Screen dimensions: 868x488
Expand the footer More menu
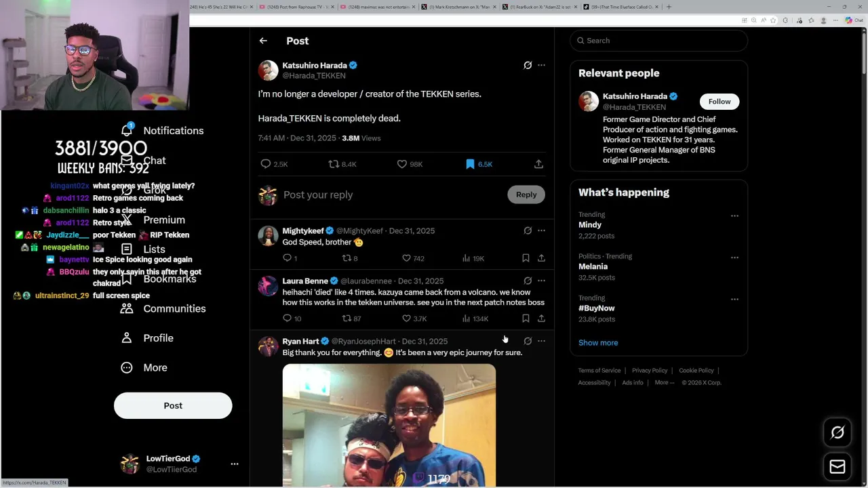click(665, 383)
